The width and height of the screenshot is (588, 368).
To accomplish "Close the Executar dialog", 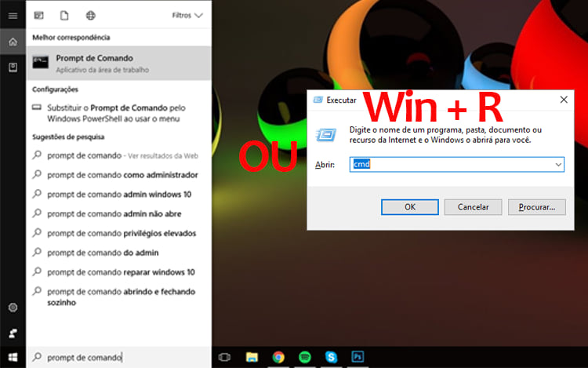I will point(564,100).
